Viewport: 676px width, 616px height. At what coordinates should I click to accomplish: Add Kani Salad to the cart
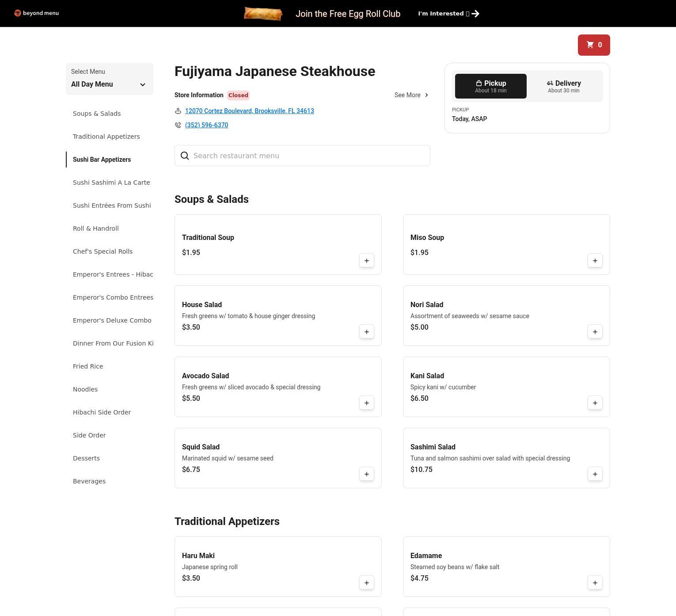tap(595, 403)
